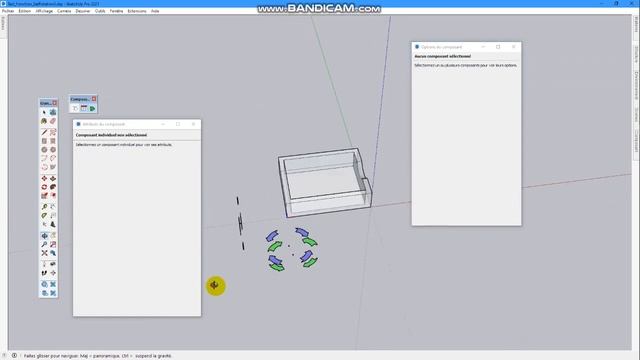Open the Caméra menu
Image resolution: width=640 pixels, height=360 pixels.
(64, 11)
